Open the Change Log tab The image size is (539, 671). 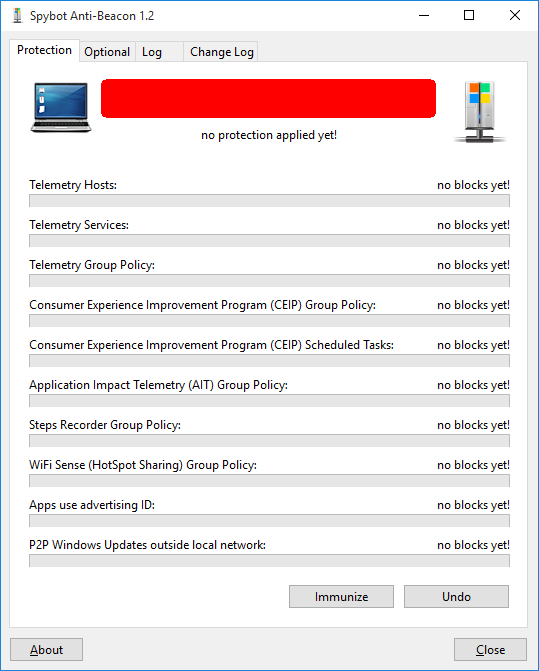(x=221, y=52)
